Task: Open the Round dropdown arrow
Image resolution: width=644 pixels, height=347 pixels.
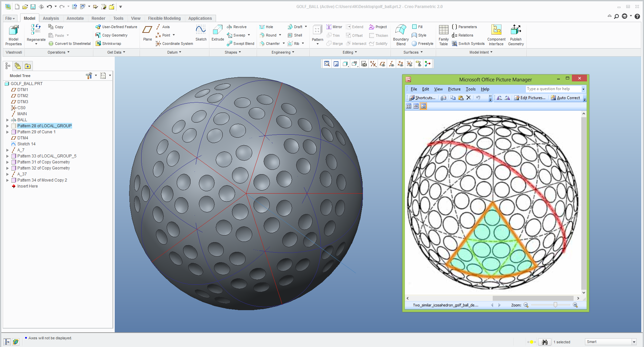Action: 280,35
